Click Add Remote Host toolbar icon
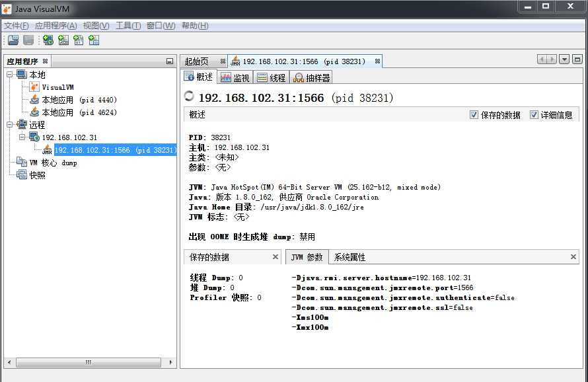The height and width of the screenshot is (382, 588). [48, 40]
